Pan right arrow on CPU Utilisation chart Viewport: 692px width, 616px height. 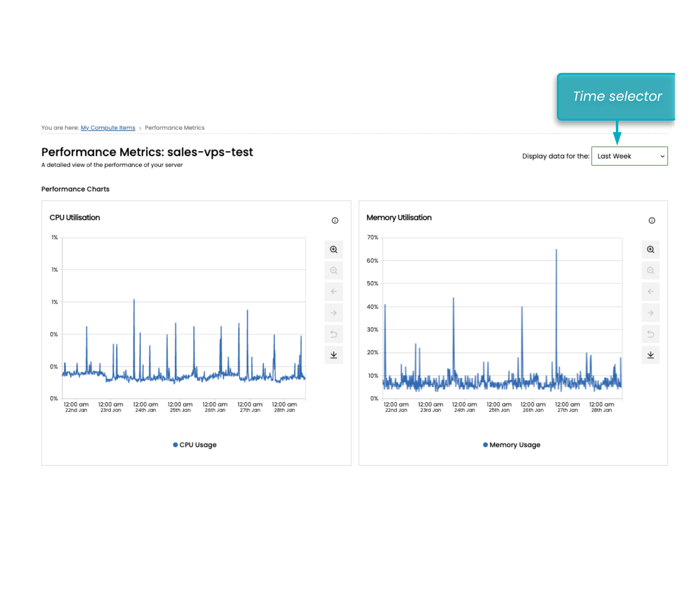click(x=334, y=313)
